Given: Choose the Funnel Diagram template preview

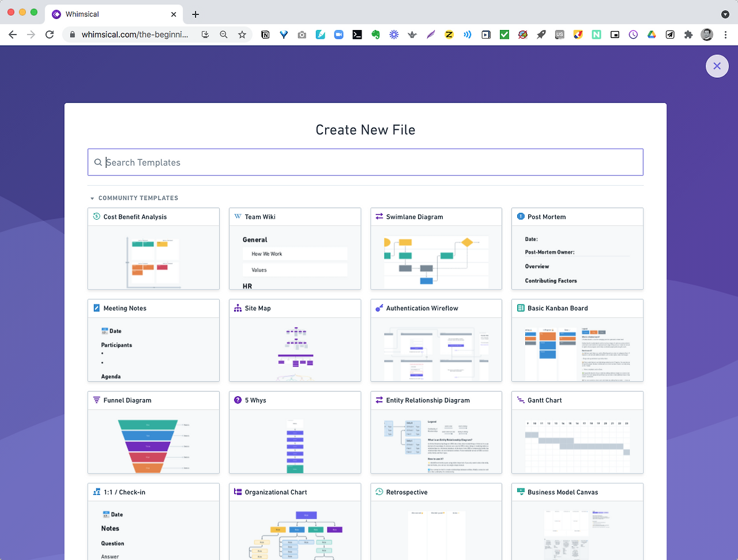Looking at the screenshot, I should point(153,441).
